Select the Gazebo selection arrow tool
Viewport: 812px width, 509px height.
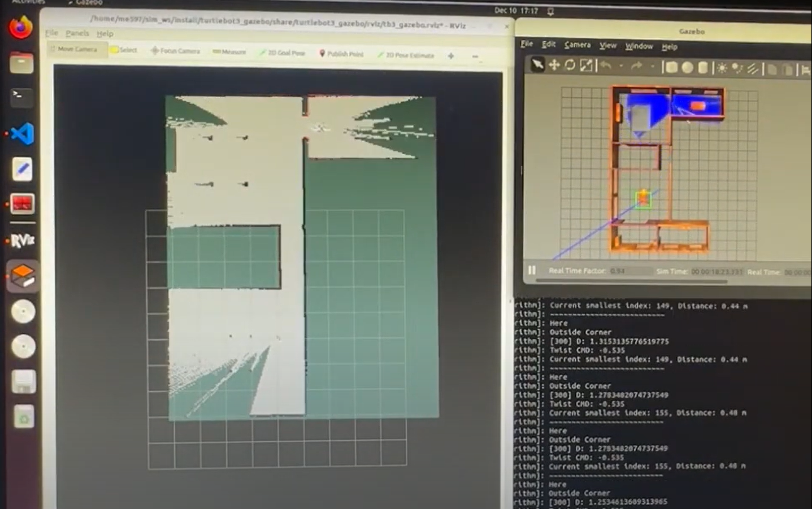(x=537, y=64)
